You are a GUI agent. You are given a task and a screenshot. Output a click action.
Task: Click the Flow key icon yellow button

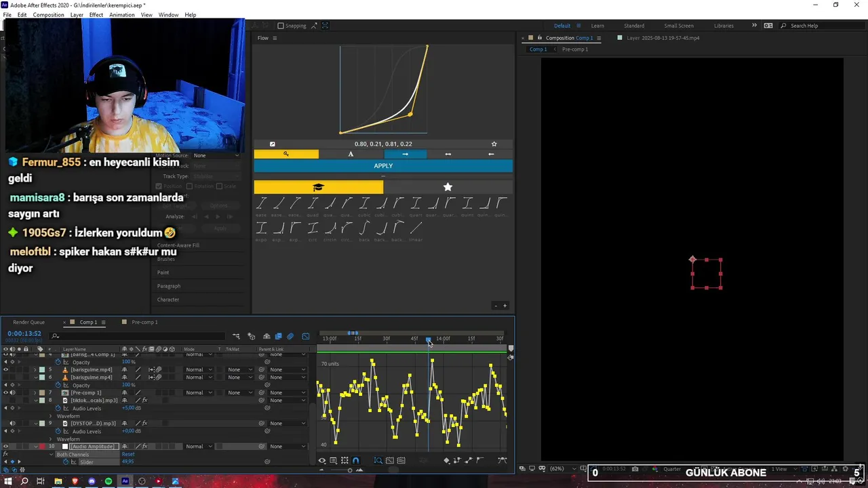coord(286,154)
